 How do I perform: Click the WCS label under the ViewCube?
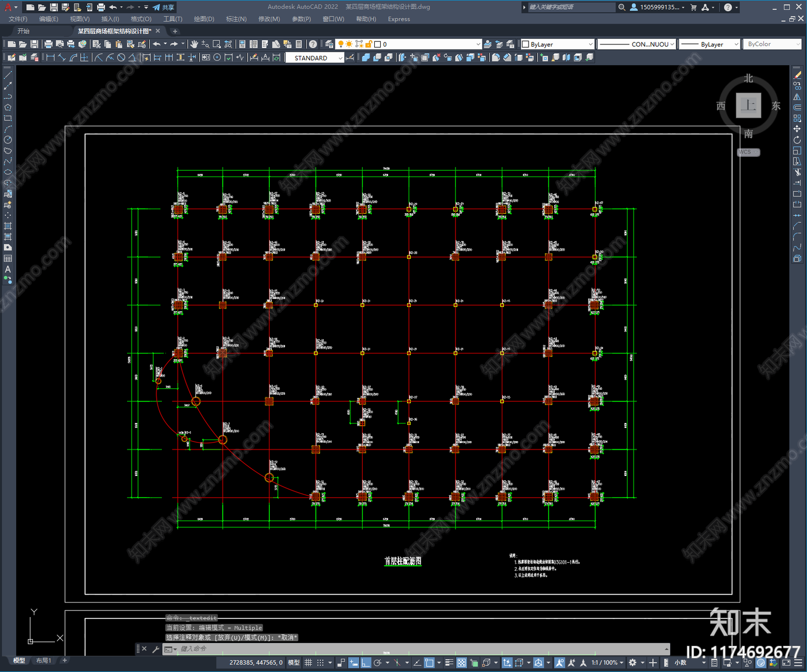[x=748, y=152]
